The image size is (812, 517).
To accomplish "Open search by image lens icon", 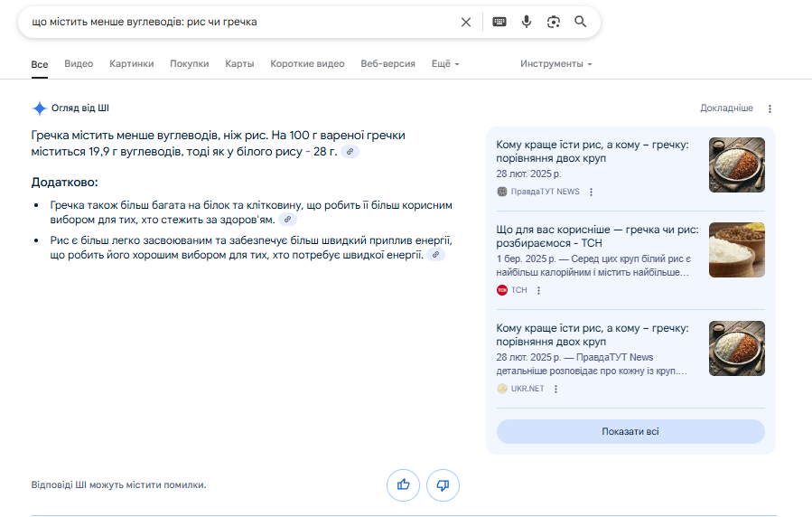I will pyautogui.click(x=553, y=22).
